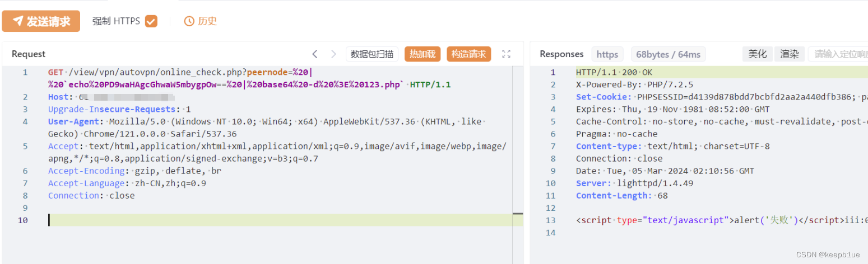Click the Responses panel title
The image size is (868, 264).
561,54
